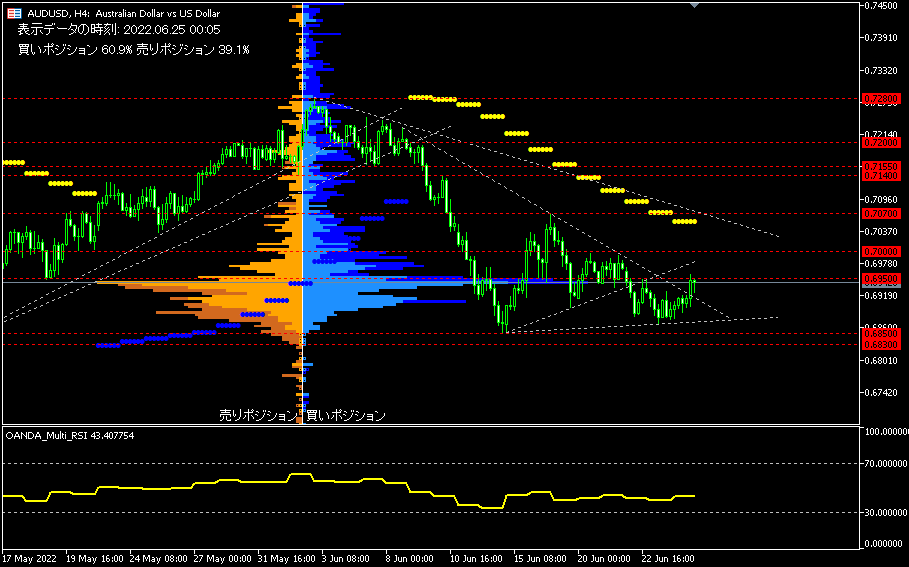Click the 0.74500 price scale value

[x=881, y=5]
